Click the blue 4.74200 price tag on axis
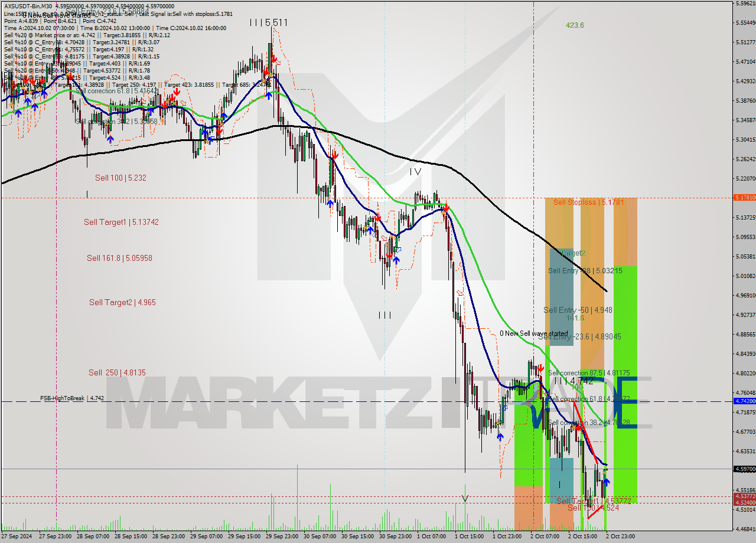This screenshot has width=756, height=543. (x=744, y=401)
